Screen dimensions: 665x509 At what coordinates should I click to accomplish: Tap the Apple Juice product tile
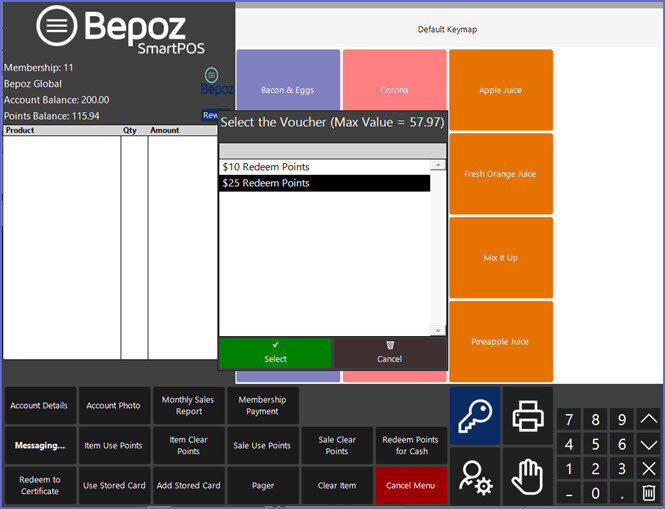(500, 90)
